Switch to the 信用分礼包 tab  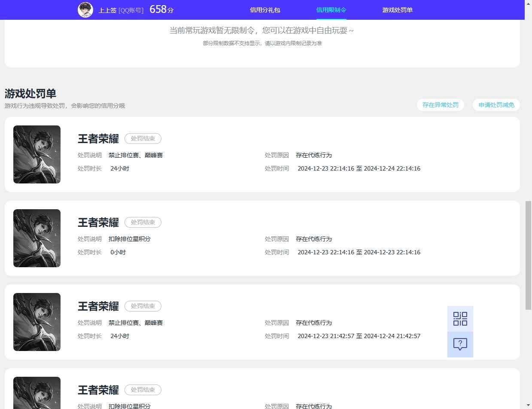tap(265, 10)
